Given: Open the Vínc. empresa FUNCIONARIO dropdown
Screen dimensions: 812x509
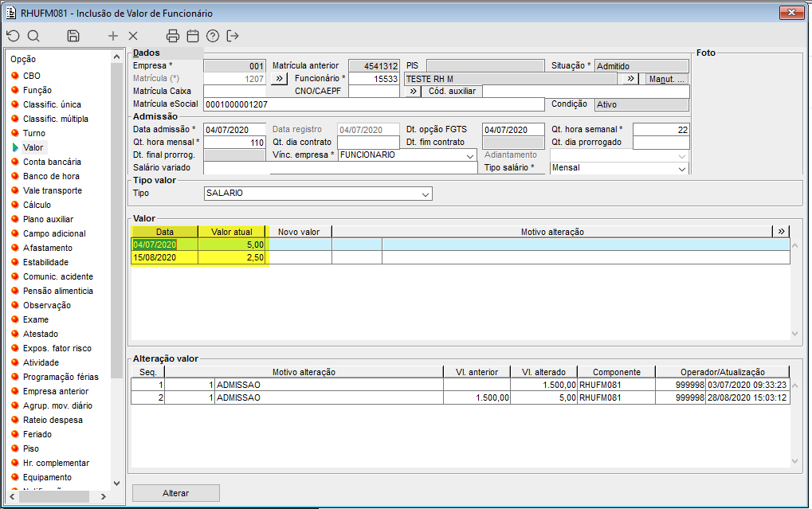Looking at the screenshot, I should point(470,156).
